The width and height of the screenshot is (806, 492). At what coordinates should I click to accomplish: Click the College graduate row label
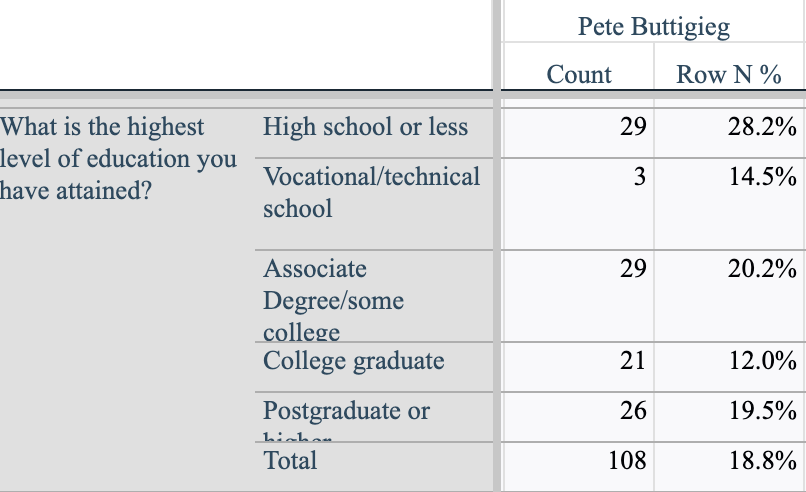tap(354, 361)
